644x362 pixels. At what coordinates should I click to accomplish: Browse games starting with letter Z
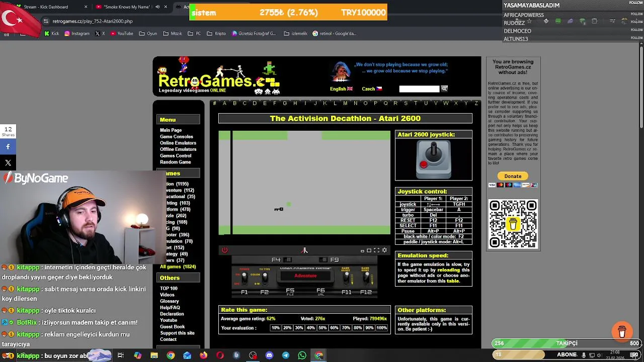(x=476, y=104)
